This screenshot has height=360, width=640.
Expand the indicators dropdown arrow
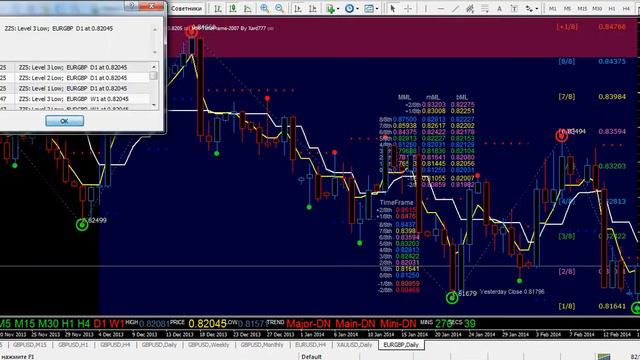(338, 9)
